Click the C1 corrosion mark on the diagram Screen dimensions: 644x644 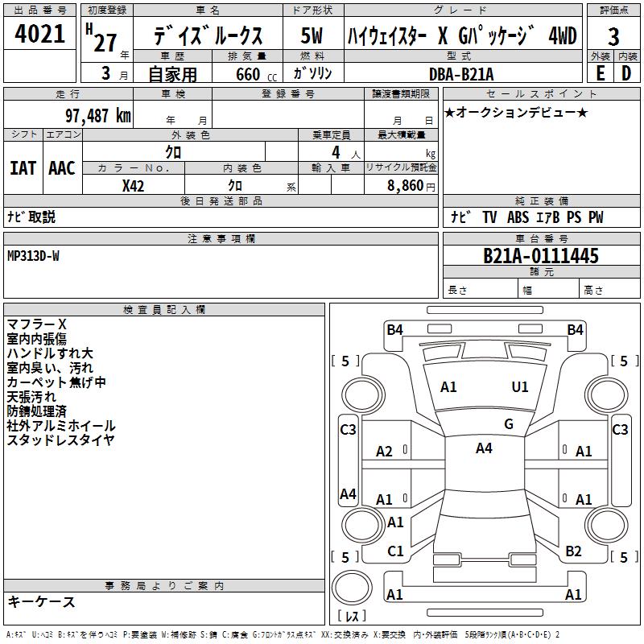click(x=395, y=551)
